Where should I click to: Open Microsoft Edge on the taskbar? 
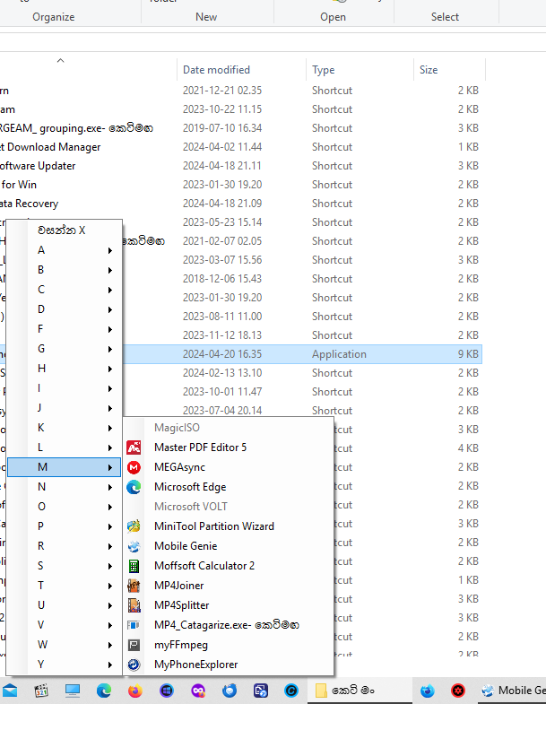pos(104,691)
